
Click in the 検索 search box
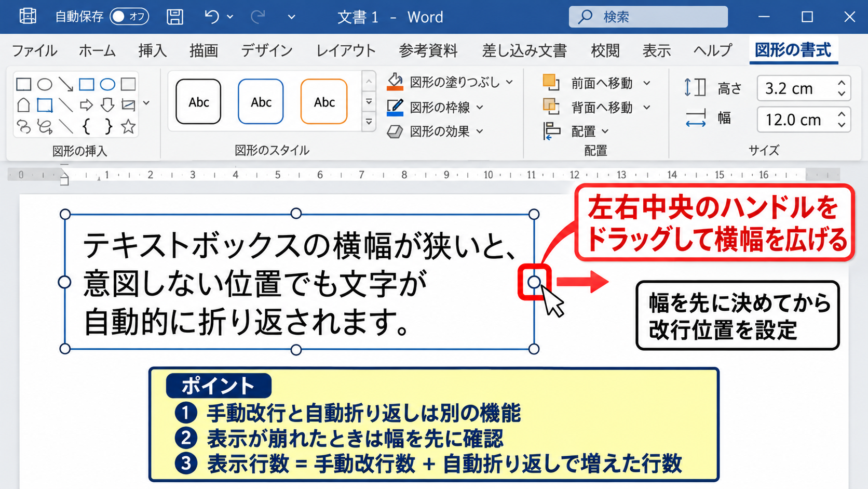point(648,17)
